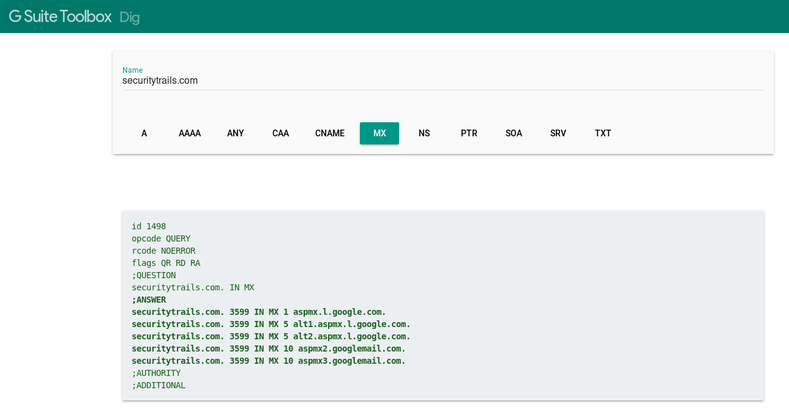
Task: Click the Dig title in header
Action: pos(129,18)
